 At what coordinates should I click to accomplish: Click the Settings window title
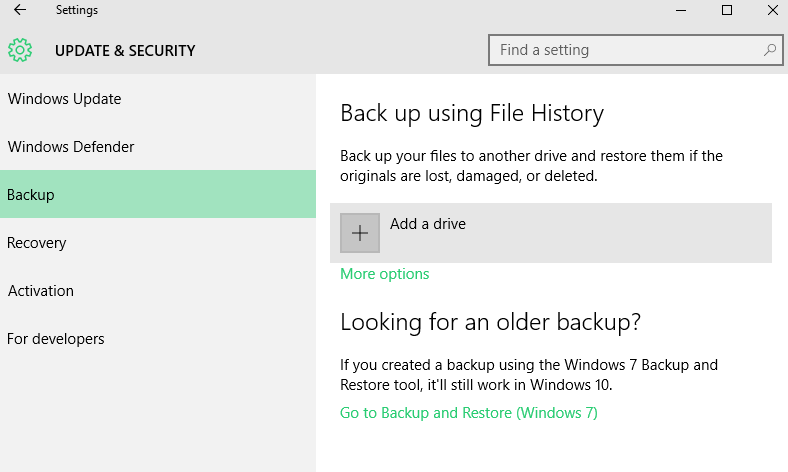click(77, 10)
